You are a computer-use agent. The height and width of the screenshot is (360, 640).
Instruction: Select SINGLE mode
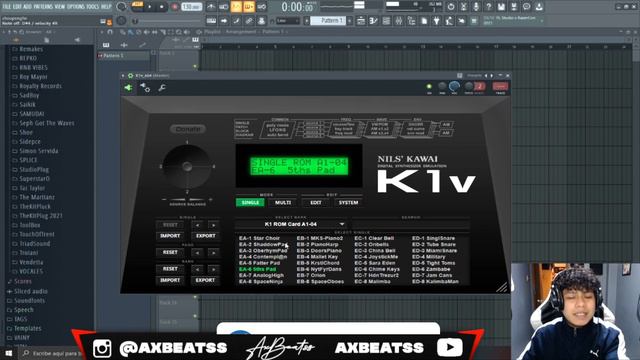[250, 202]
